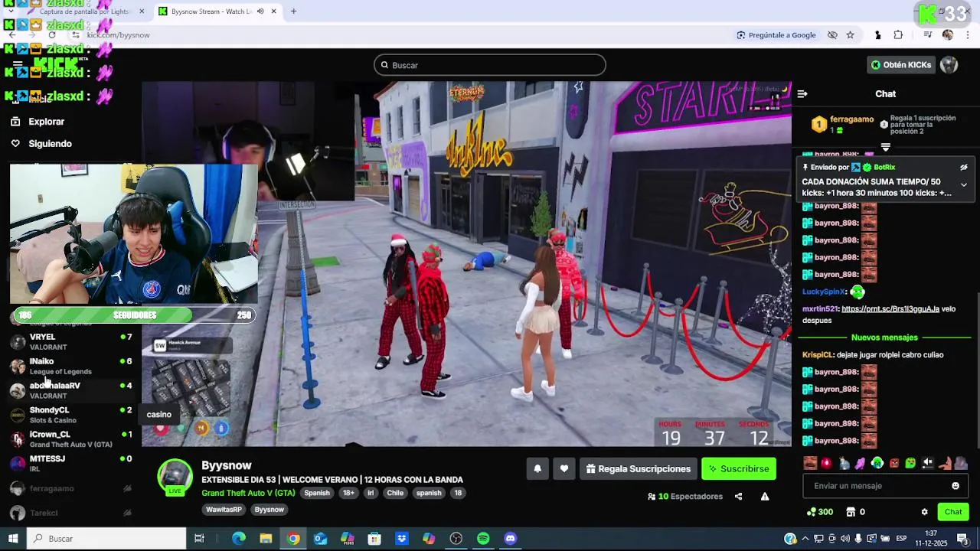The height and width of the screenshot is (551, 980).
Task: Select the Chile tag
Action: click(395, 493)
